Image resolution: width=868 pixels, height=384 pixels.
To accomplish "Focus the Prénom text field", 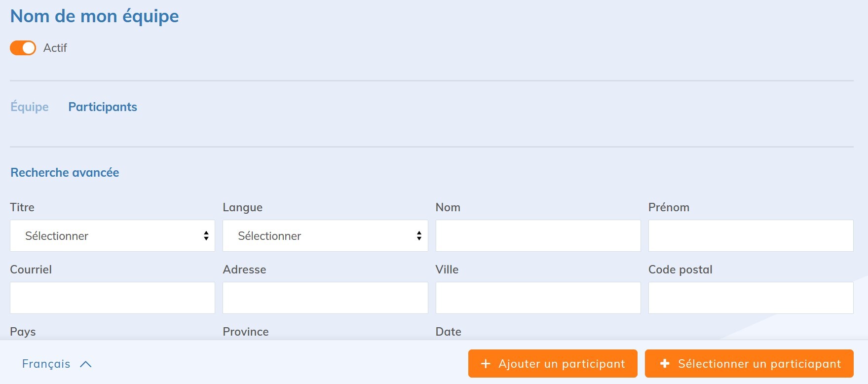I will pyautogui.click(x=751, y=236).
